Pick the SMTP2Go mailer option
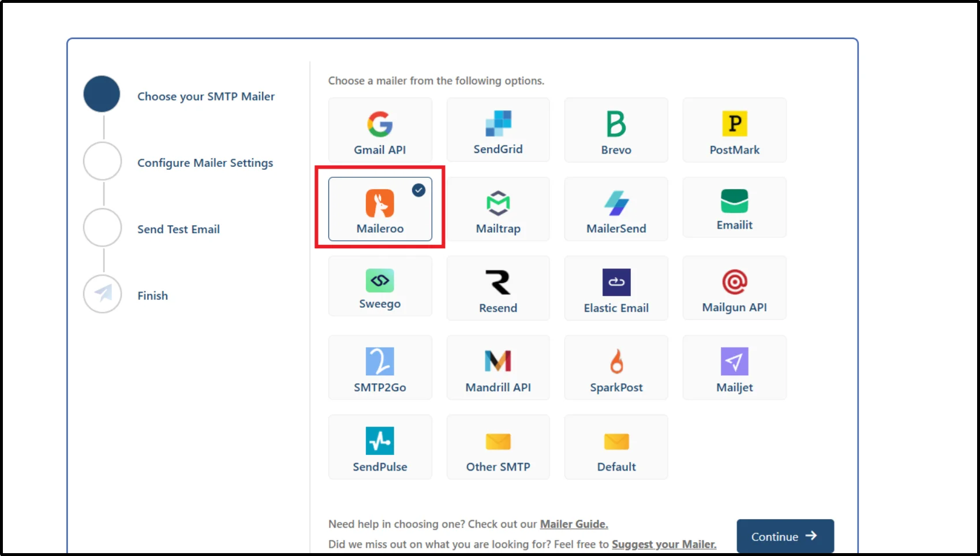 pyautogui.click(x=380, y=367)
